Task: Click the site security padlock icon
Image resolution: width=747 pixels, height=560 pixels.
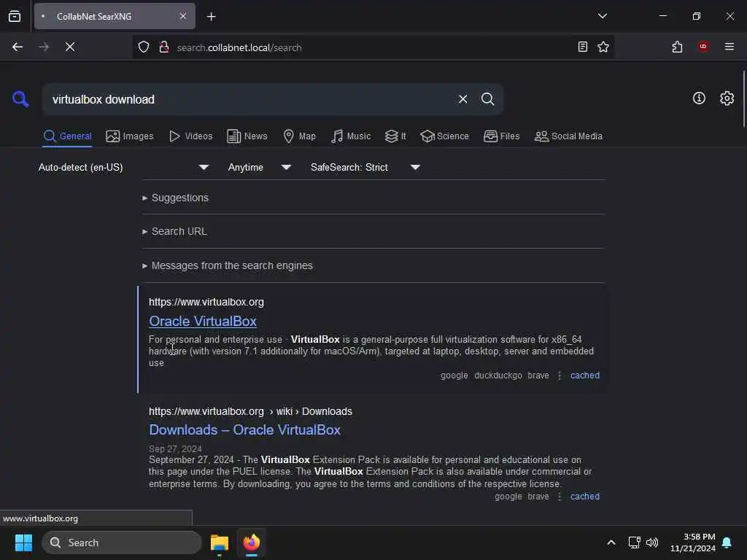Action: (164, 47)
